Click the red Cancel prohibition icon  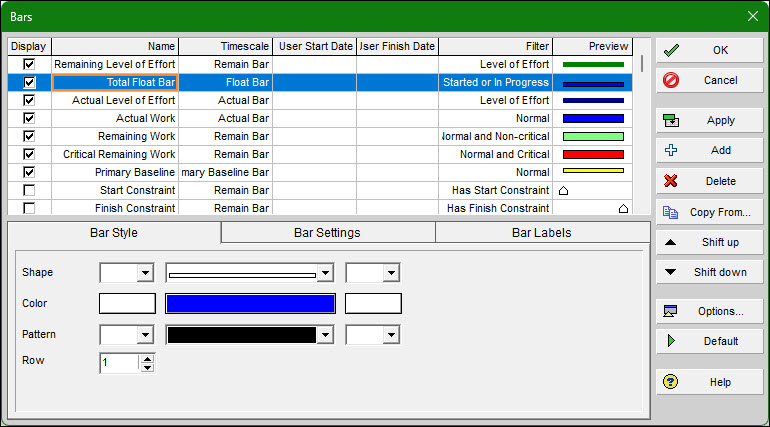pos(671,80)
